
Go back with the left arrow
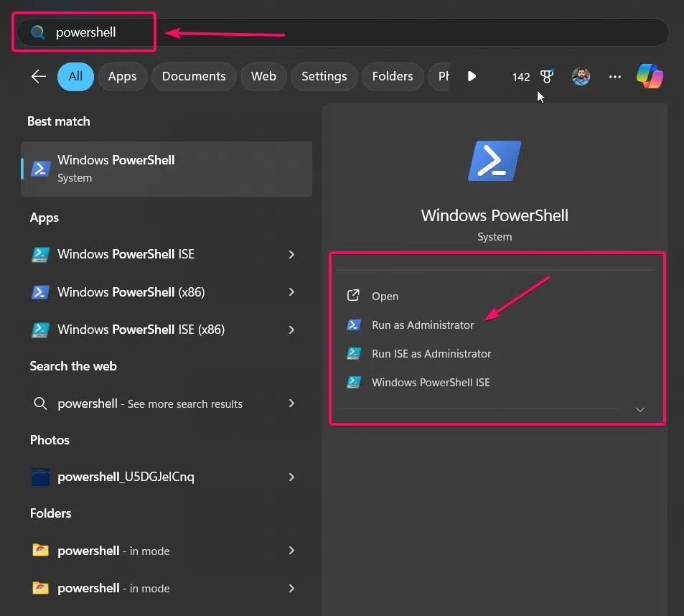(x=38, y=76)
